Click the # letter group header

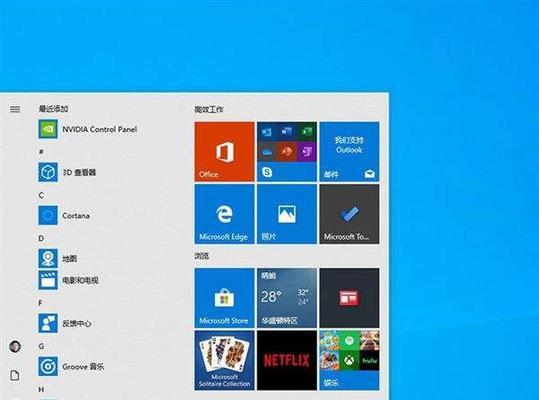click(41, 152)
